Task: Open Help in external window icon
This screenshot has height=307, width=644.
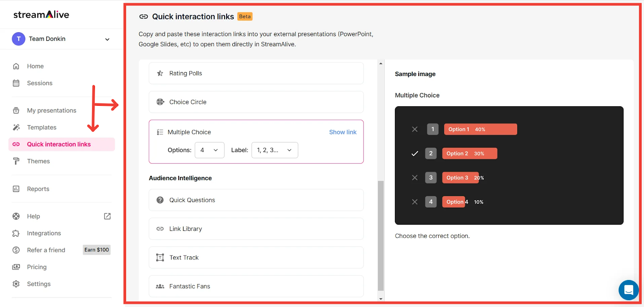Action: [107, 216]
